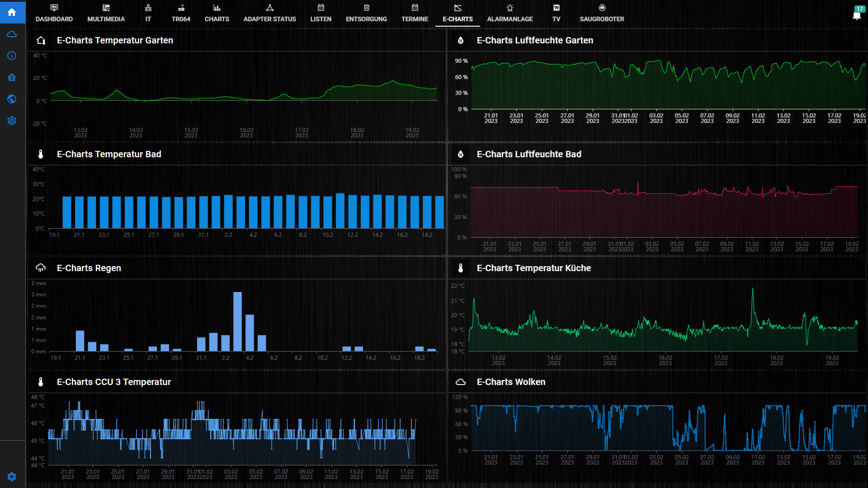Image resolution: width=868 pixels, height=488 pixels.
Task: Click the thermometer icon of Temperatur Bad
Action: pyautogui.click(x=41, y=154)
